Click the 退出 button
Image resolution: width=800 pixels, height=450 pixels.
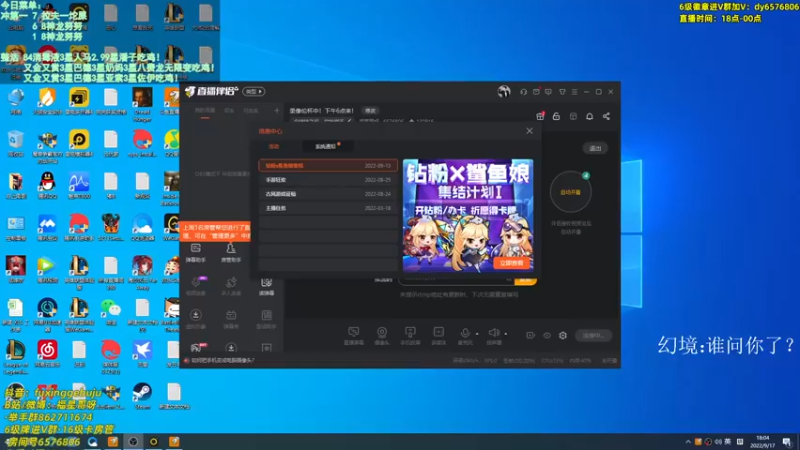tap(595, 148)
